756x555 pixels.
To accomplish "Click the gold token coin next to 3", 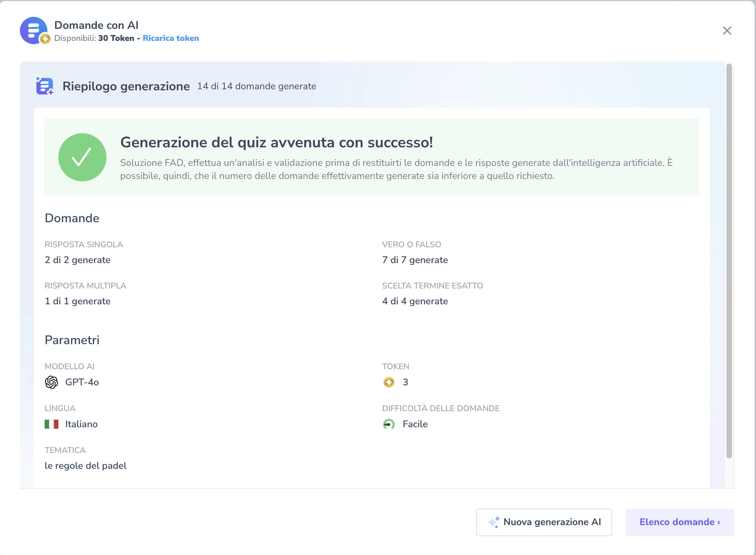I will (x=389, y=382).
